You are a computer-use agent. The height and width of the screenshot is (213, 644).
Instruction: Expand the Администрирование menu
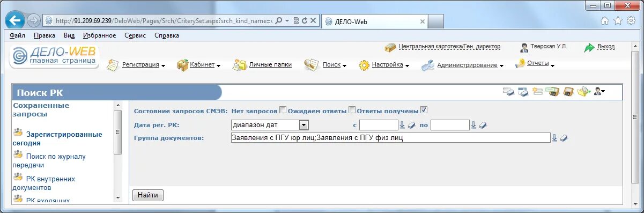[502, 66]
